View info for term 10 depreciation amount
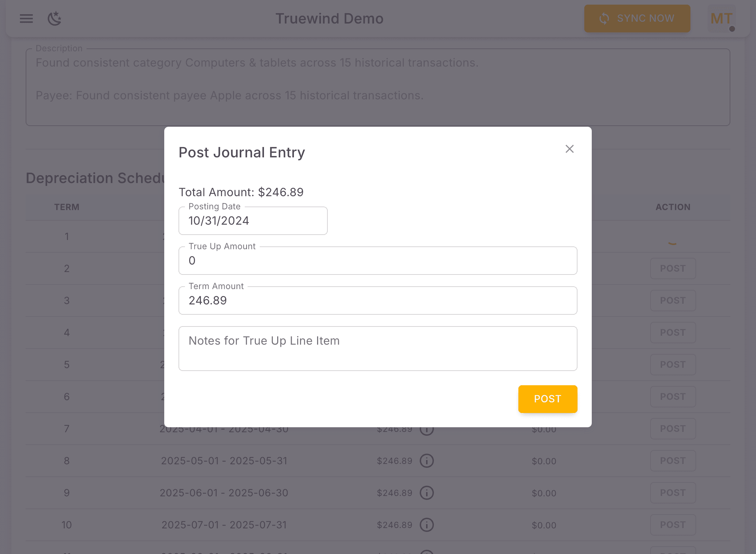Image resolution: width=756 pixels, height=554 pixels. coord(426,525)
